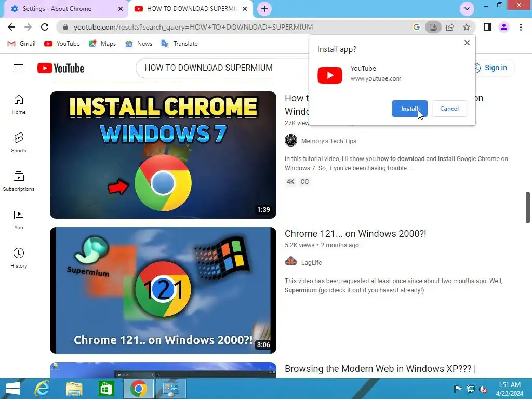The image size is (532, 399).
Task: Select the HOW TO DOWNLOAD SUPERMIUM tab
Action: click(x=192, y=9)
